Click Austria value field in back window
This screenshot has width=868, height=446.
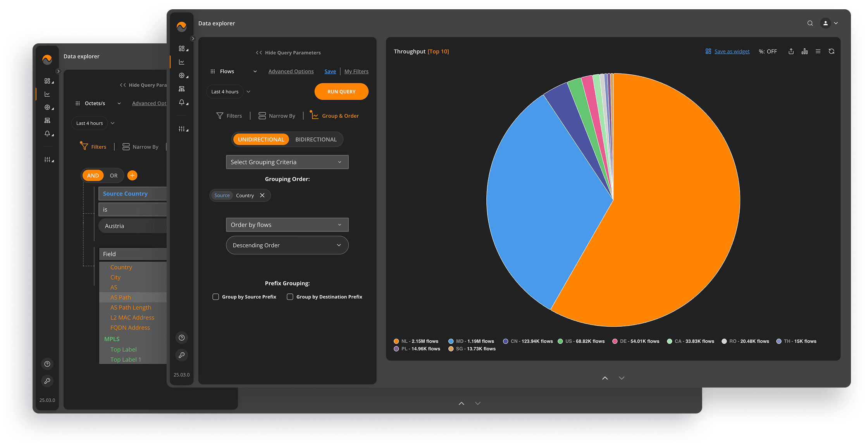pos(133,226)
